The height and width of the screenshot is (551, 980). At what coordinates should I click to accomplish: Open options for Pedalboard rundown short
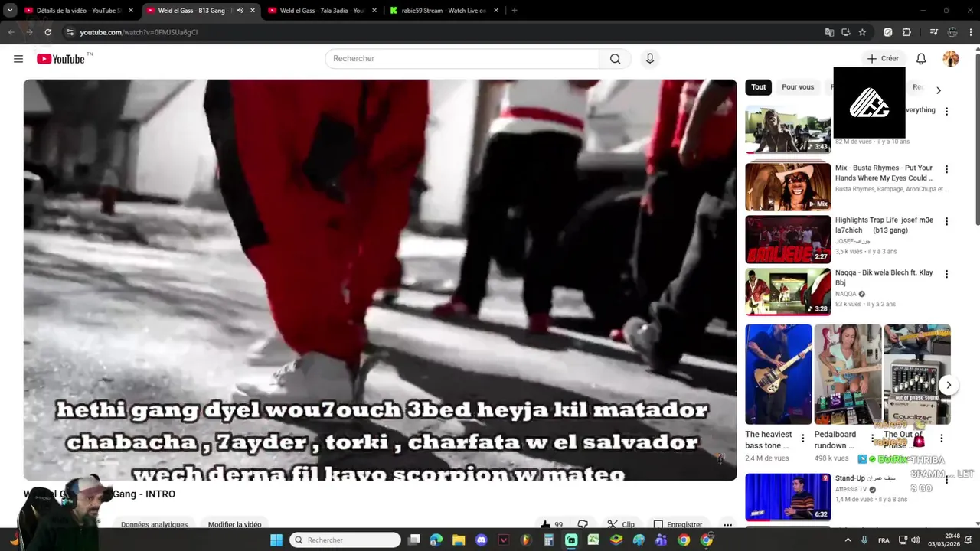click(x=872, y=439)
